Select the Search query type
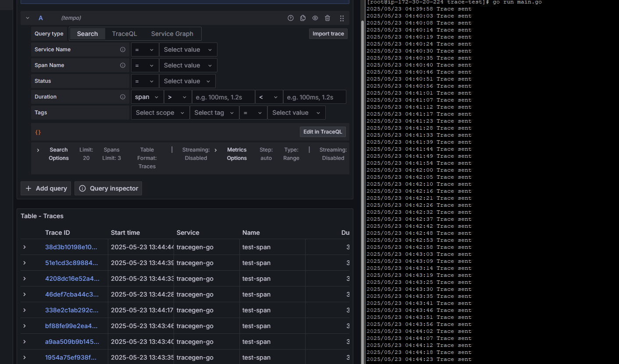Viewport: 619px width, 364px height. point(87,34)
